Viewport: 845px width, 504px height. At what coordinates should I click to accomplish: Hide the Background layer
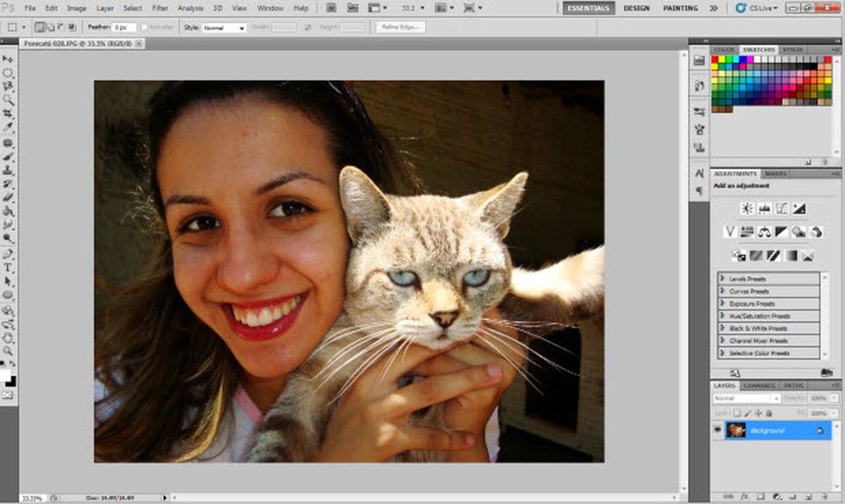click(x=719, y=429)
